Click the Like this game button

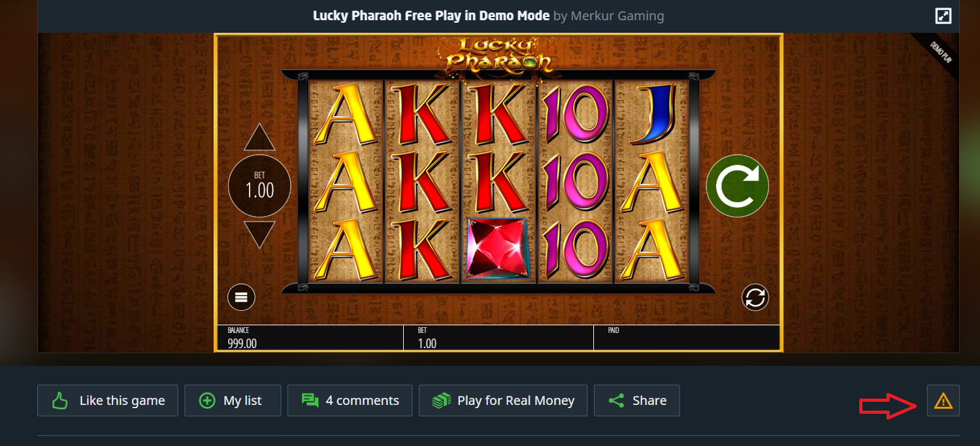click(108, 400)
